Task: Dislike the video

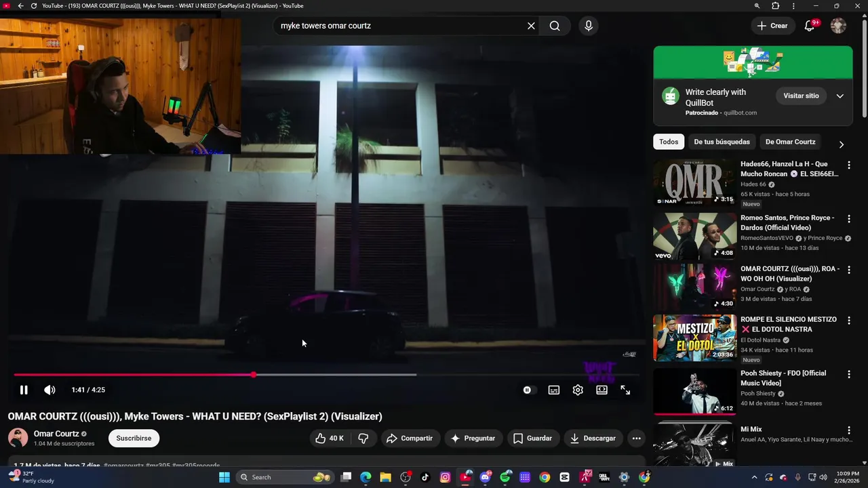Action: tap(363, 439)
